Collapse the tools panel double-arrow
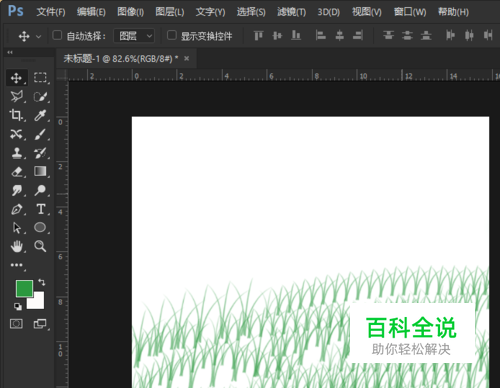Image resolution: width=500 pixels, height=388 pixels. tap(10, 52)
